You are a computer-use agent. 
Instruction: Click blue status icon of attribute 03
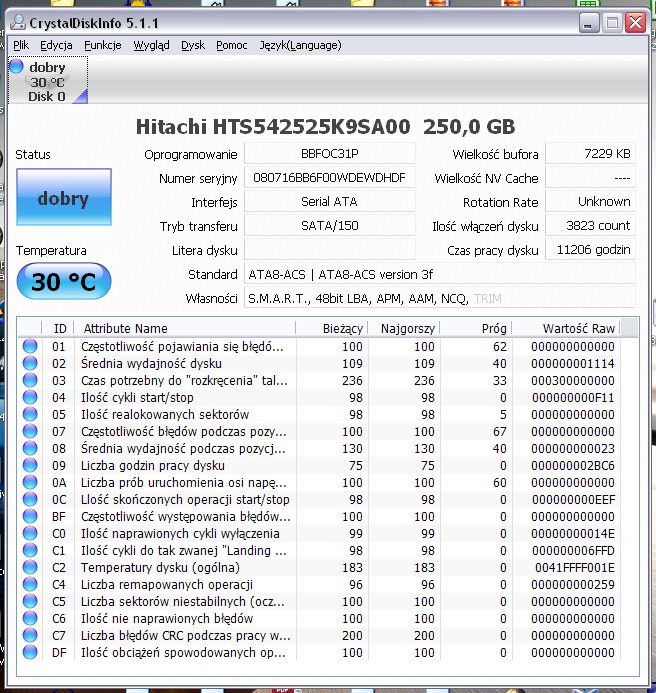(30, 380)
